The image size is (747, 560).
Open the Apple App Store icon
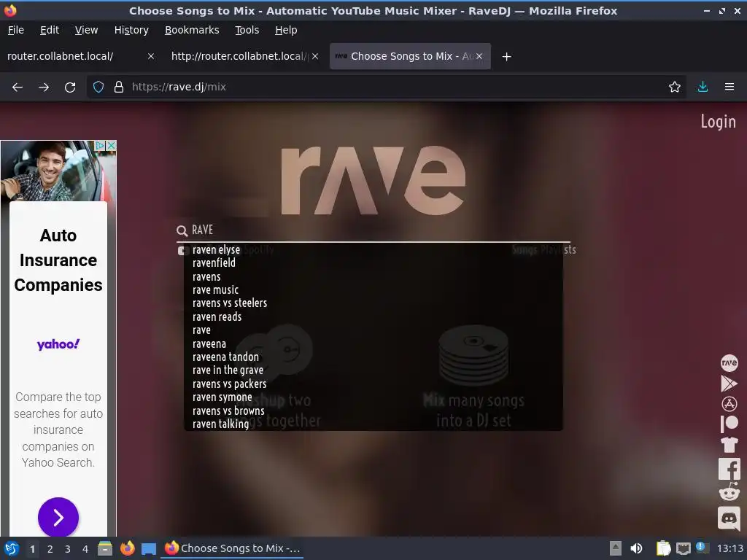point(729,404)
